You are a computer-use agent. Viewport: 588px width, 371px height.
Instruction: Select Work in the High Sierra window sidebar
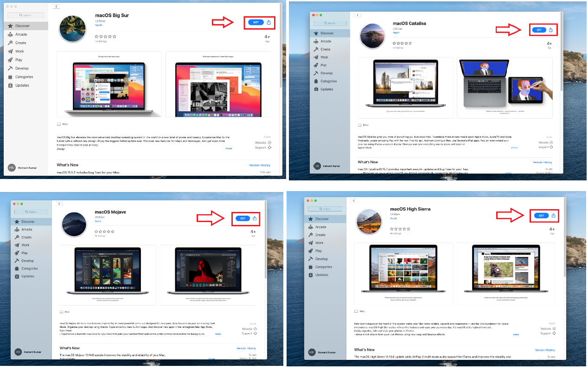320,243
